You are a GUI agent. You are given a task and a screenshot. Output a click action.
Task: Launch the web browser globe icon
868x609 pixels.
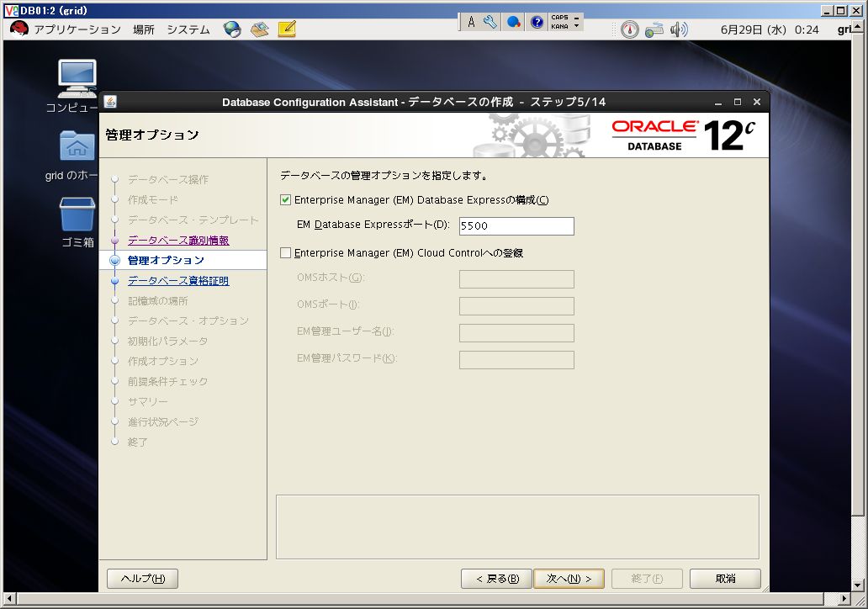pos(232,29)
